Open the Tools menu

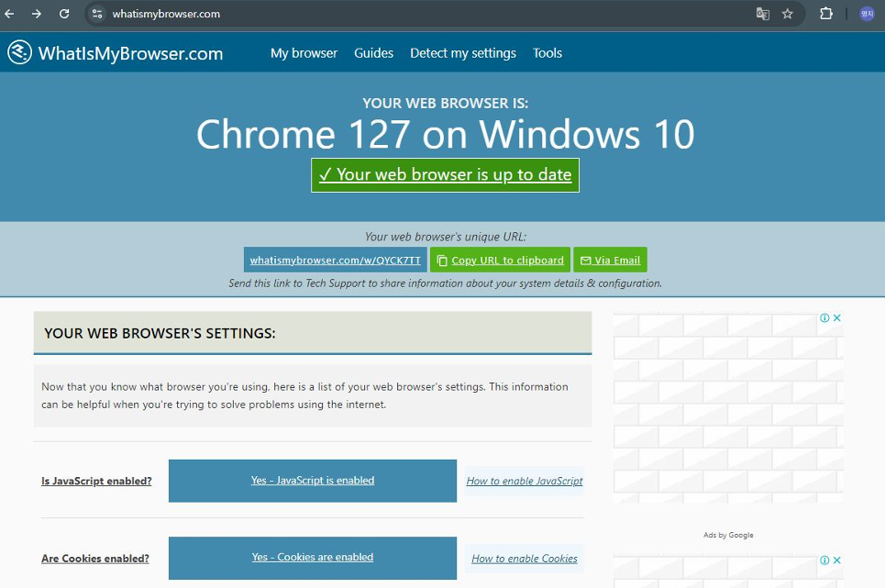[x=548, y=53]
